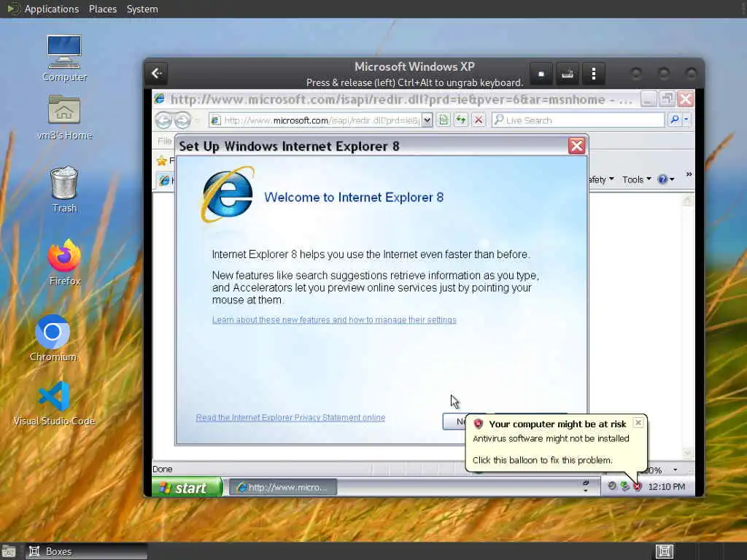Click the workspace switcher icon on bottom panel
Viewport: 747px width, 560px height.
(664, 551)
